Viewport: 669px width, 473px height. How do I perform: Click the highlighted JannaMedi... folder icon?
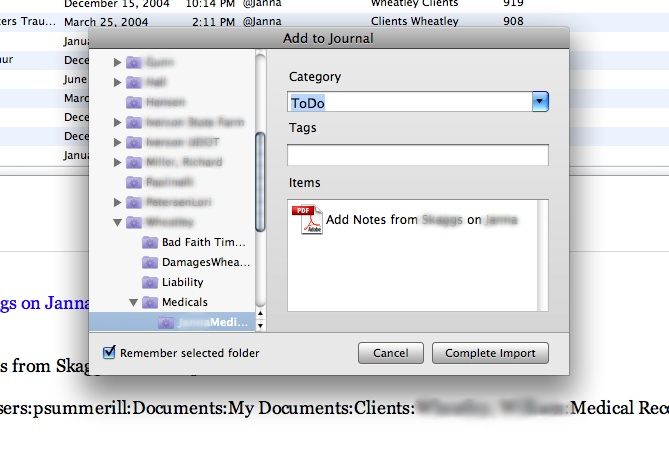(166, 322)
